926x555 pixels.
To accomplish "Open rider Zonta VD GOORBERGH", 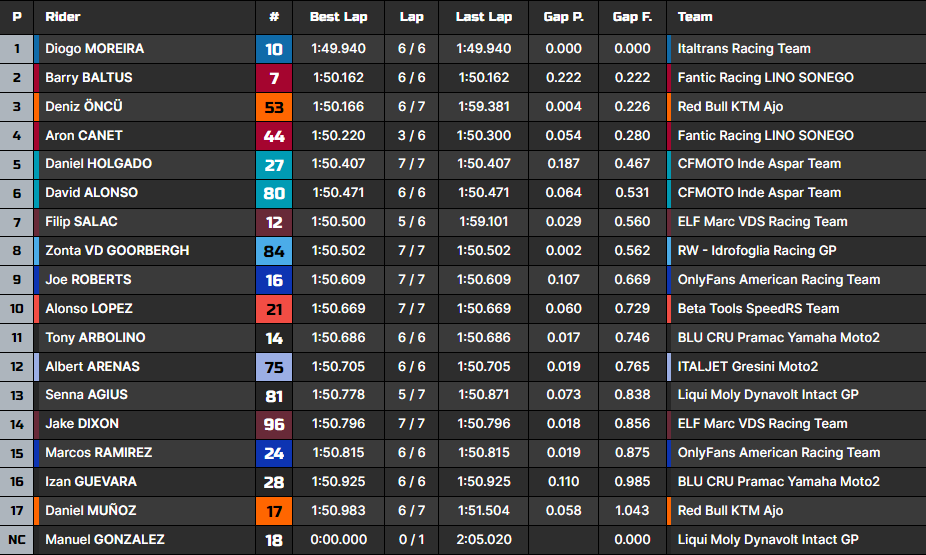I will 117,251.
